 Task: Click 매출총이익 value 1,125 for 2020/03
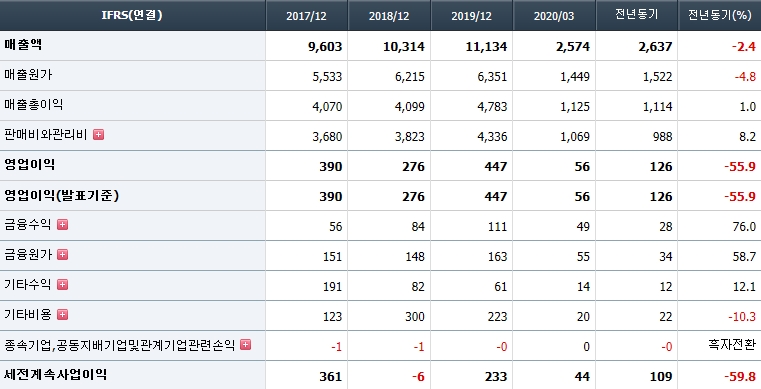[575, 107]
